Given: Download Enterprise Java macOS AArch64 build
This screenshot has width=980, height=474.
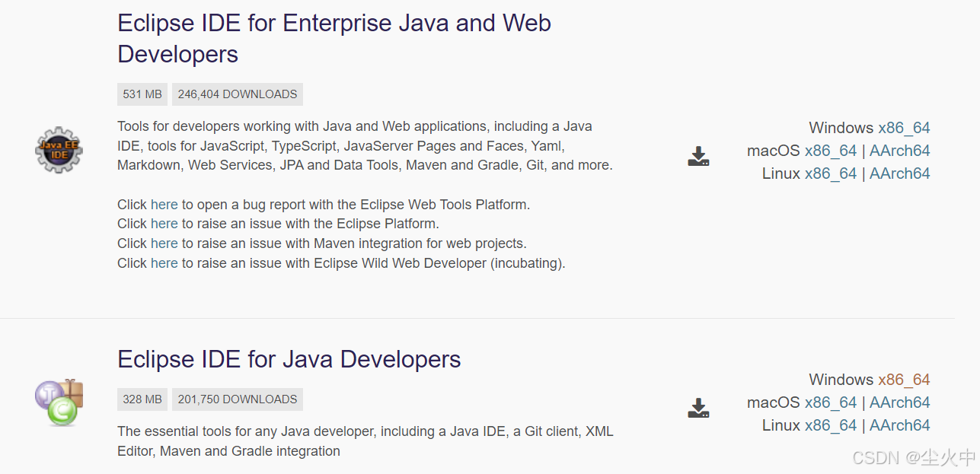Looking at the screenshot, I should coord(900,151).
